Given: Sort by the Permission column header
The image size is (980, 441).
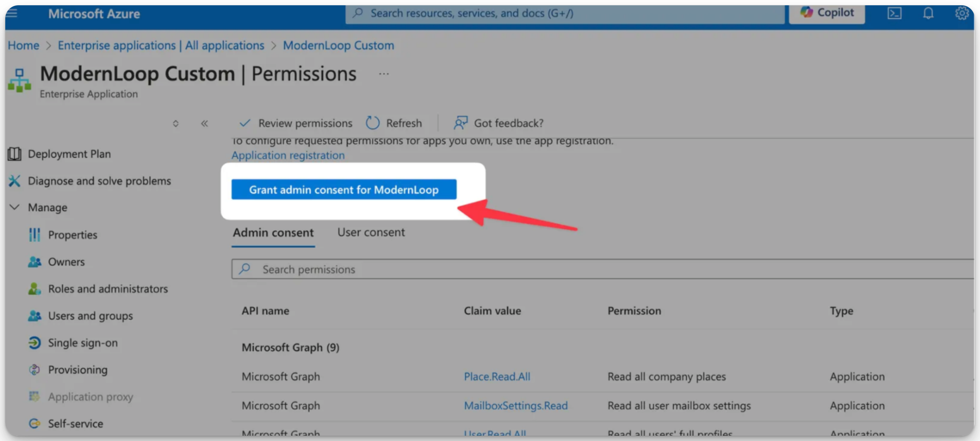Looking at the screenshot, I should (634, 311).
